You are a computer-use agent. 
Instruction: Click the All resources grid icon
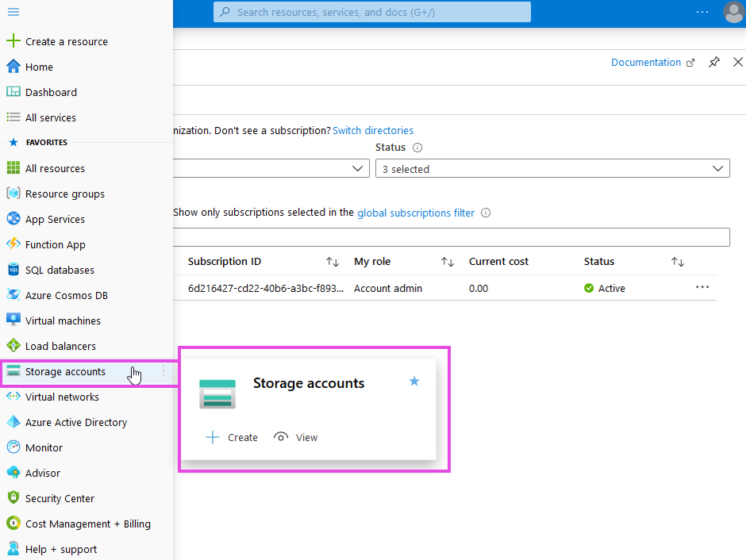coord(13,168)
